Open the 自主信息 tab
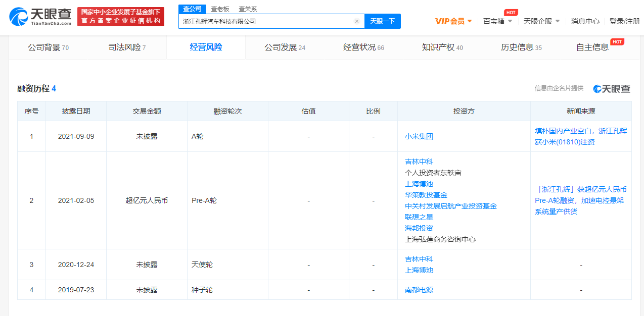The width and height of the screenshot is (644, 316). 592,47
